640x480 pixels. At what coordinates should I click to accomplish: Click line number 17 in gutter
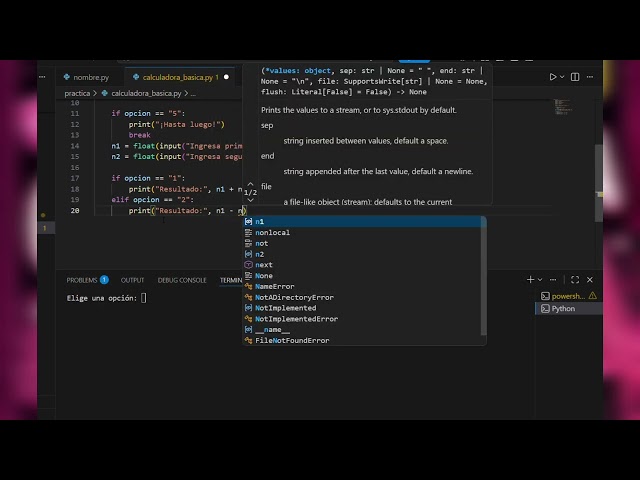(x=75, y=178)
